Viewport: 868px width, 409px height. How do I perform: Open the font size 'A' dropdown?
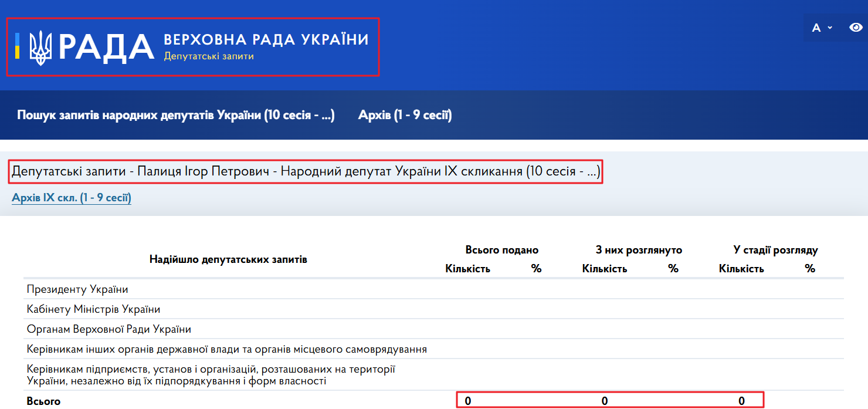tap(823, 28)
